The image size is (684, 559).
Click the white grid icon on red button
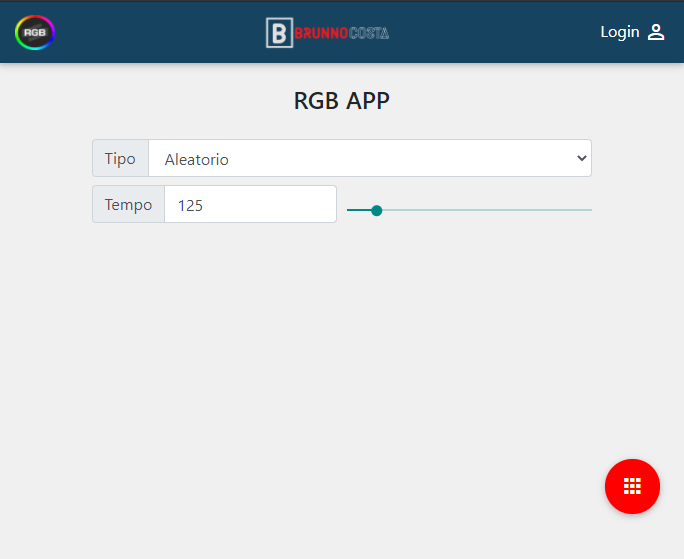click(x=632, y=486)
